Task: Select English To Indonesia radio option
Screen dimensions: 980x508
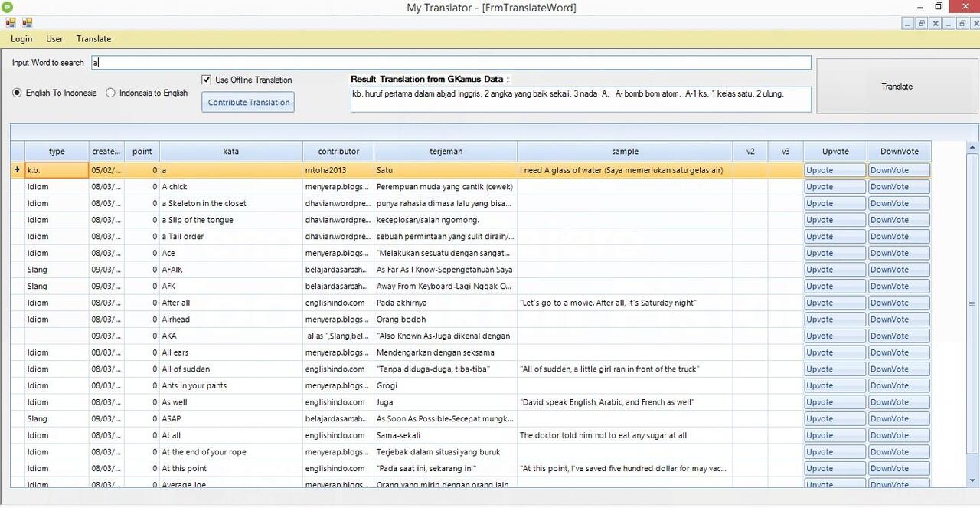Action: pyautogui.click(x=18, y=93)
